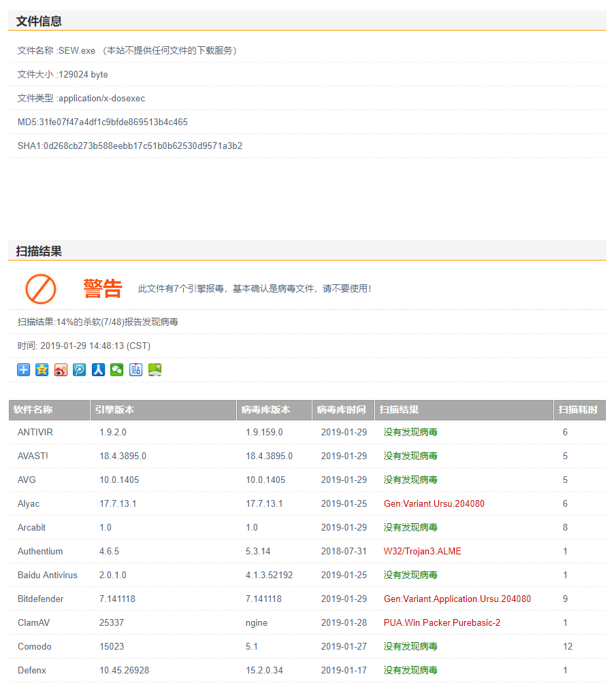Click Authentium engine version 4.6.5
Screen dimensions: 616x685
pyautogui.click(x=110, y=551)
